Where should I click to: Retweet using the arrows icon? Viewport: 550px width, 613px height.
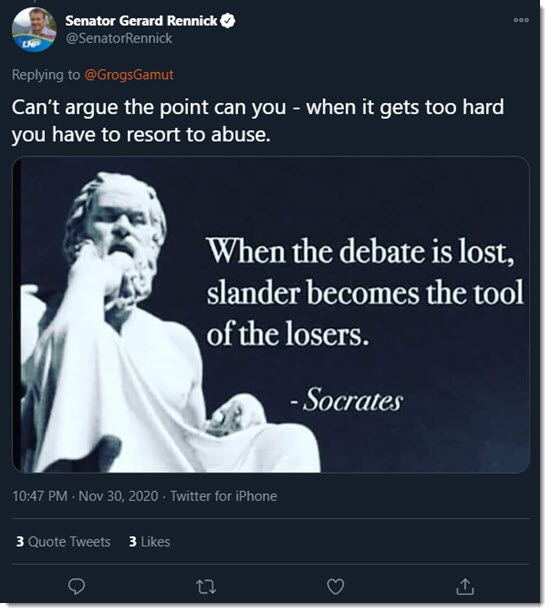pos(206,587)
